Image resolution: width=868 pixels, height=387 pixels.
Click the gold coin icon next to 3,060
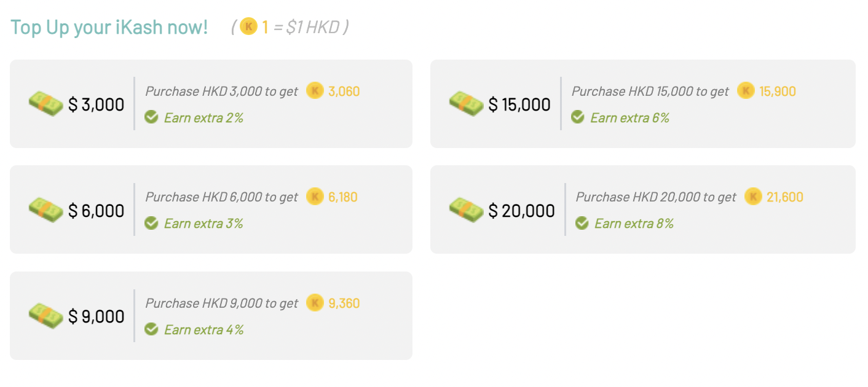pos(315,91)
